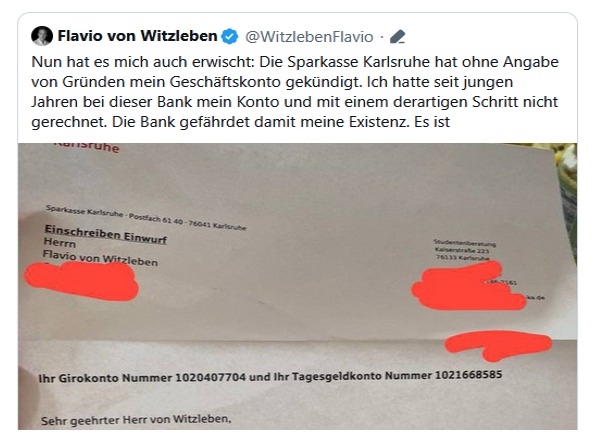This screenshot has width=613, height=446.
Task: Click the 'Sehr geehrter Herr von Witzleben' greeting
Action: coord(136,420)
